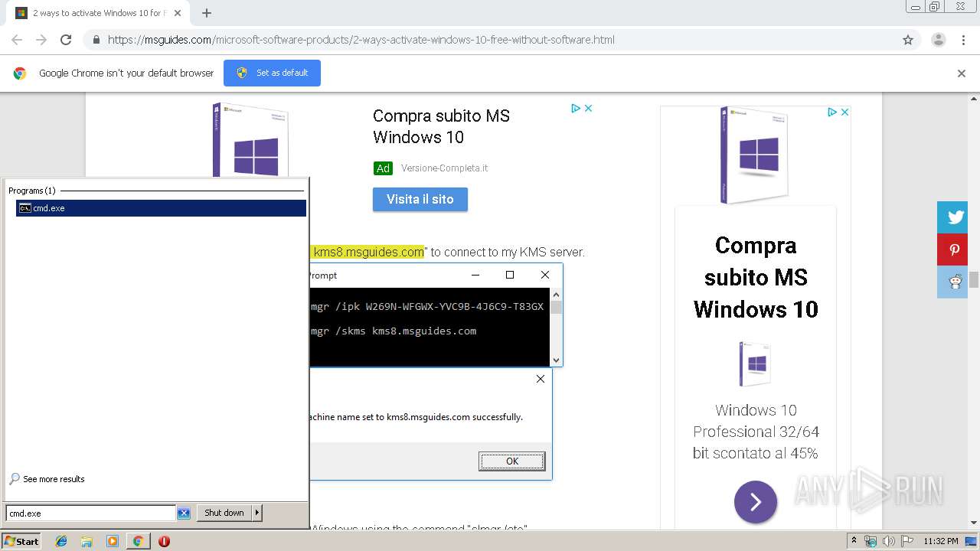Viewport: 980px width, 551px height.
Task: Open Chrome's three-dot menu
Action: coord(963,40)
